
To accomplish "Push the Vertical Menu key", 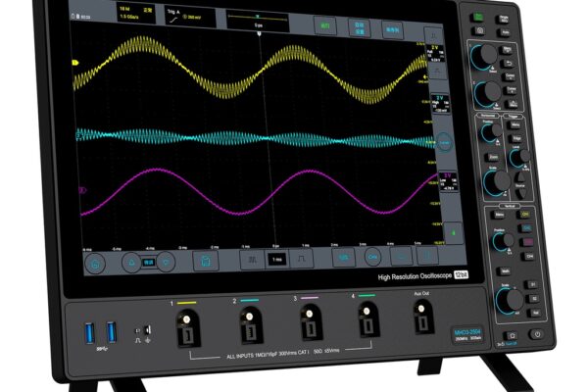I will pos(499,215).
